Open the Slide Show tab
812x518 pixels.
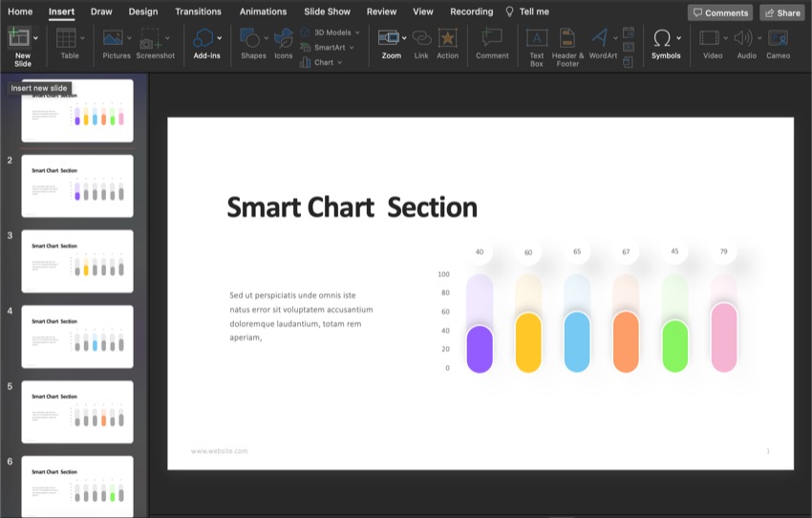pyautogui.click(x=327, y=11)
